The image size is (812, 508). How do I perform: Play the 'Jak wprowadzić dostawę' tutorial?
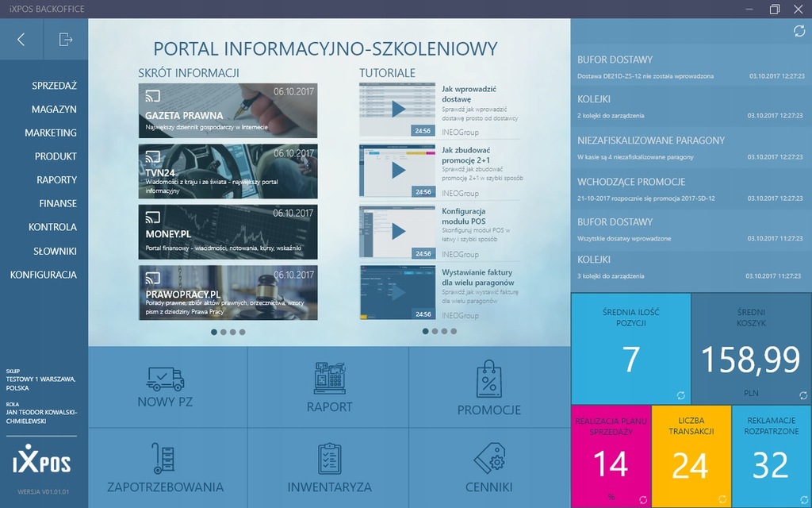[397, 110]
